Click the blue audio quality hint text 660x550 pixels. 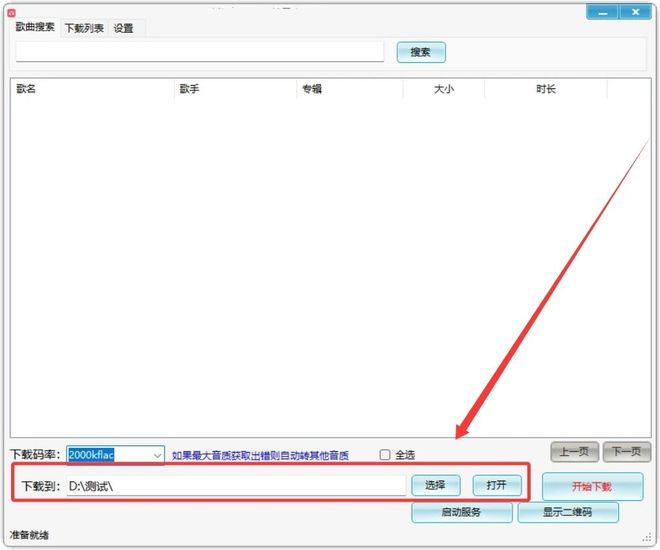click(x=260, y=455)
